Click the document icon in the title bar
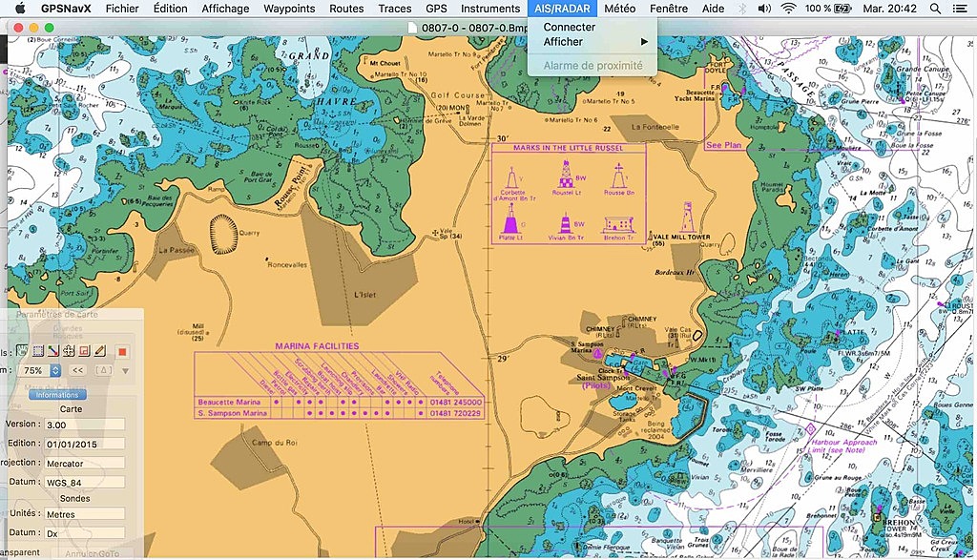This screenshot has height=560, width=977. 412,28
